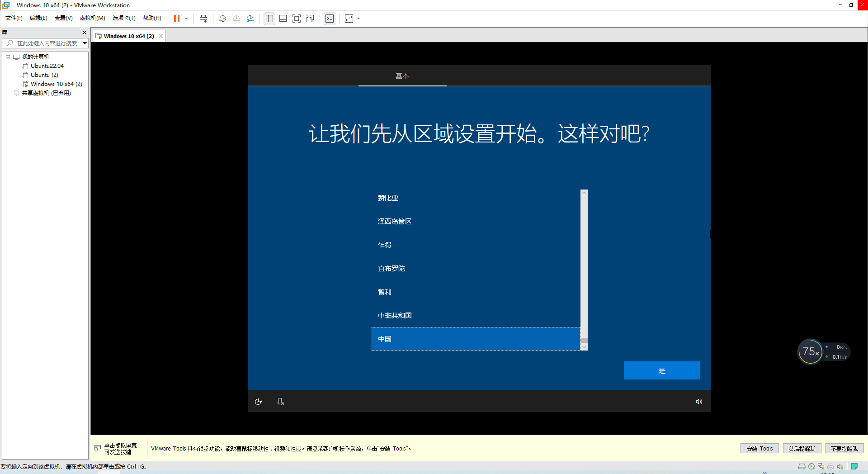Toggle the library sidebar view icon
The image size is (868, 474).
point(269,19)
